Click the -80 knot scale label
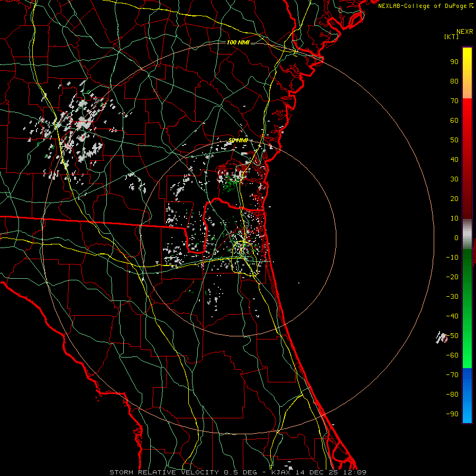This screenshot has width=476, height=476. point(452,395)
